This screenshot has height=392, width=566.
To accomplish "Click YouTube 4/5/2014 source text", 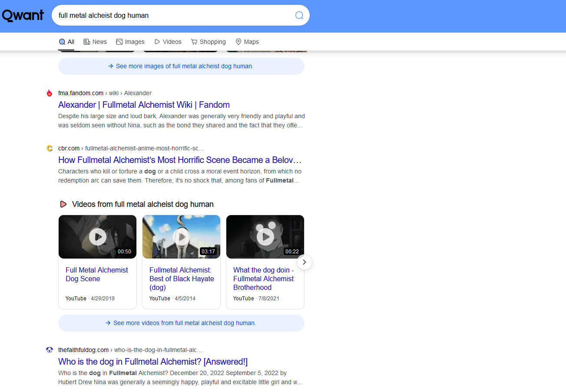I will [x=172, y=299].
